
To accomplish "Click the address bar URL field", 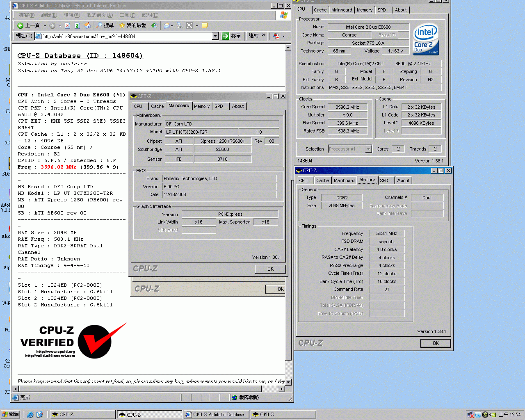I will click(x=127, y=36).
